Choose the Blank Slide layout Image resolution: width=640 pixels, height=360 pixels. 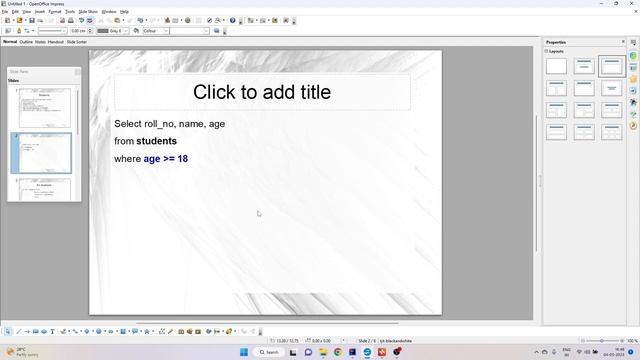click(556, 66)
